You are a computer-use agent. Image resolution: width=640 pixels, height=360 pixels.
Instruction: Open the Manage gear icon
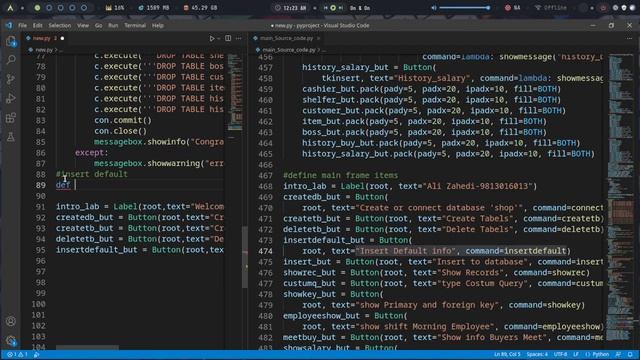[11, 340]
